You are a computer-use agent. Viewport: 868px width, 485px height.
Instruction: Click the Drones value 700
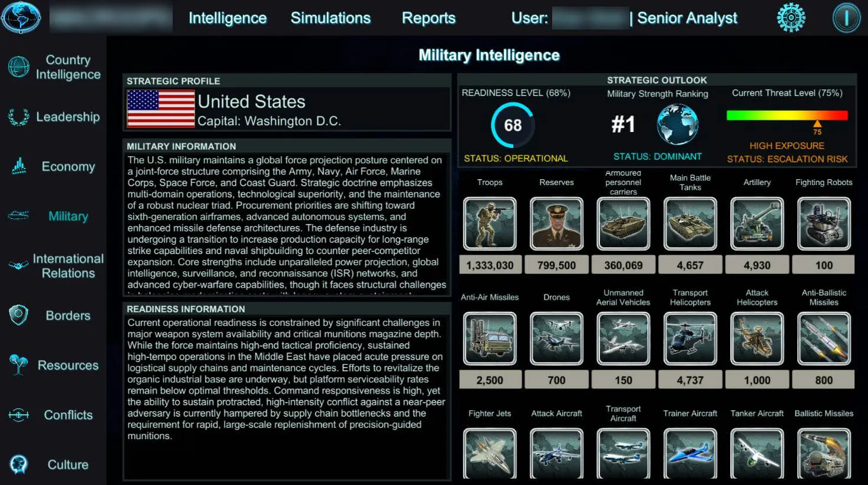click(556, 380)
